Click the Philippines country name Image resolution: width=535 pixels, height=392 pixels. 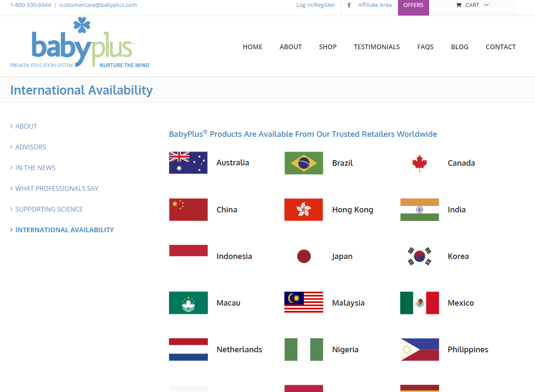coord(468,350)
